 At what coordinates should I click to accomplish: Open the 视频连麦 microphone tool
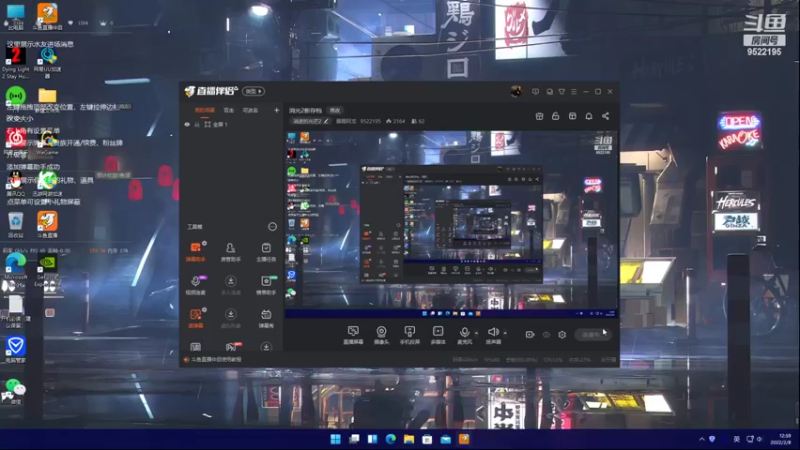tap(195, 285)
